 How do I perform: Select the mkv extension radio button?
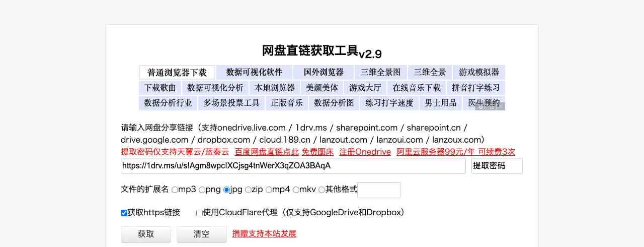point(296,190)
